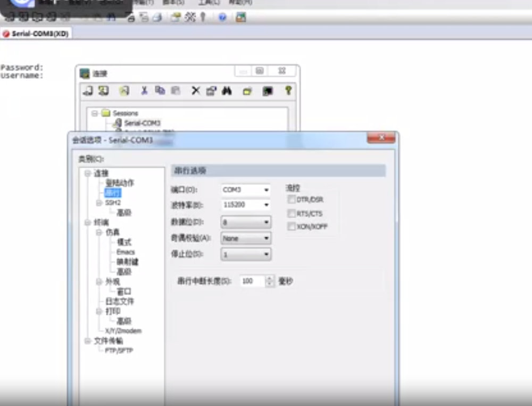Click the serial break length field showing 100
The image size is (532, 406).
[x=251, y=281]
